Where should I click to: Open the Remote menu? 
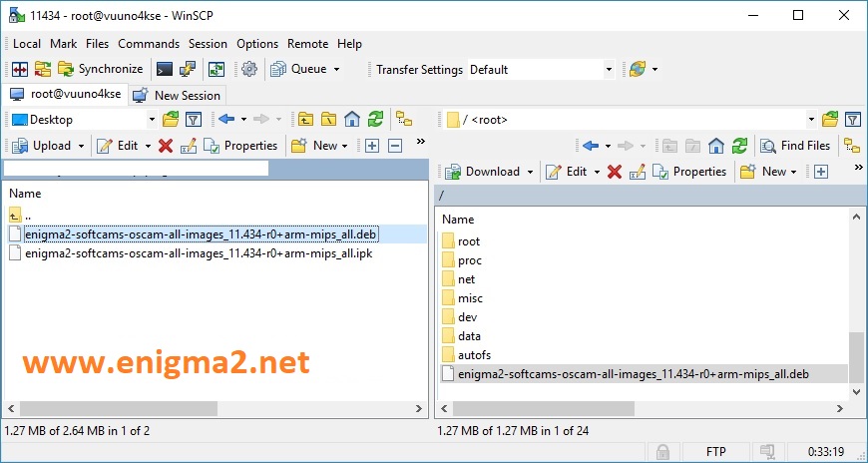pos(307,44)
